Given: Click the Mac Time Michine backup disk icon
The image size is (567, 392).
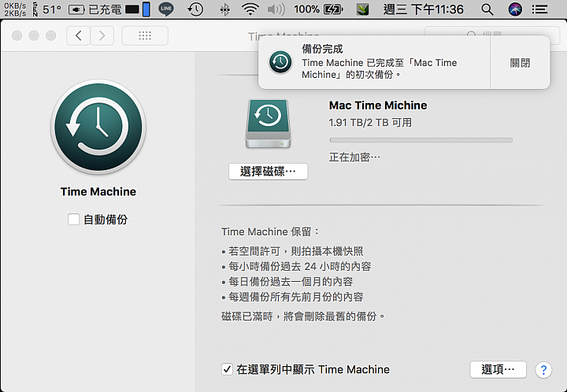Looking at the screenshot, I should [268, 124].
